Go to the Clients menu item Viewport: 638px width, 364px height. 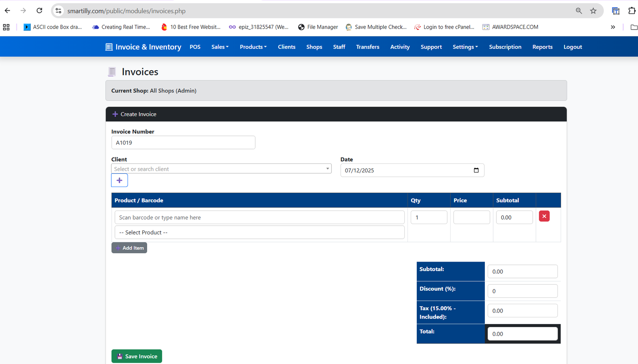pyautogui.click(x=286, y=47)
